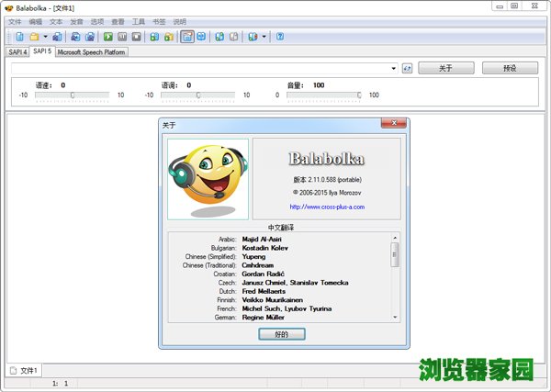Open the dropdown arrow beside Open folder icon
This screenshot has width=551, height=392.
(x=45, y=37)
